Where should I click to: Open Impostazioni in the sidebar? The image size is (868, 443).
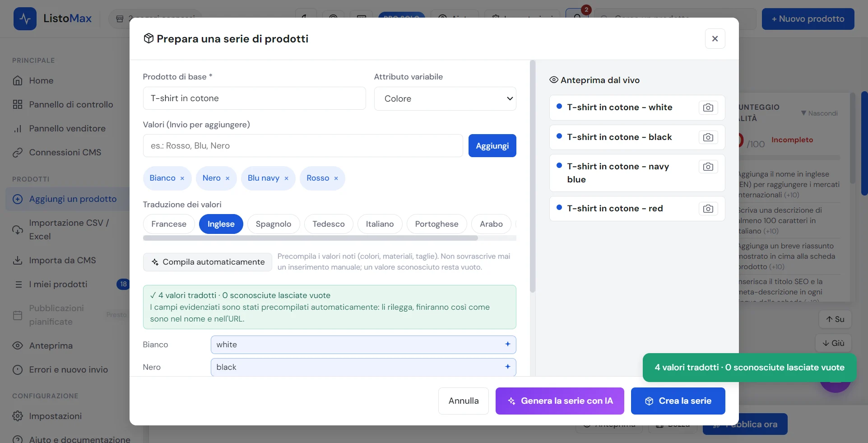click(x=68, y=416)
